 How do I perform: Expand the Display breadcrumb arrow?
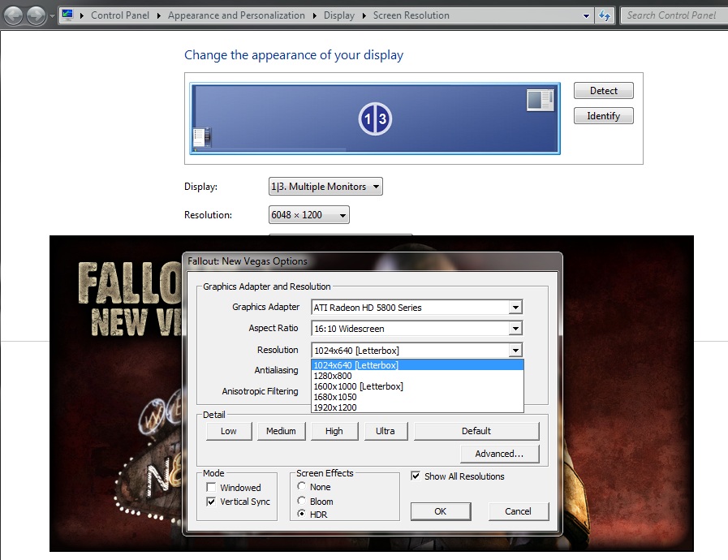(x=364, y=15)
